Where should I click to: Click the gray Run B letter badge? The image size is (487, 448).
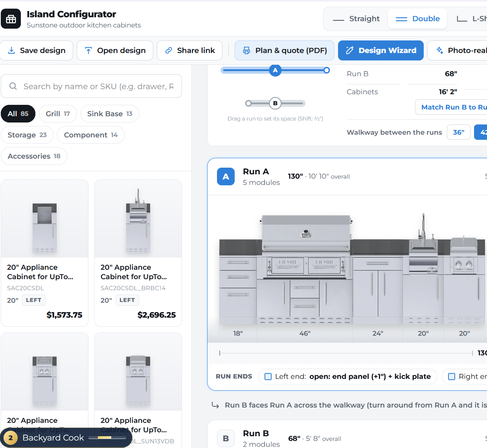[226, 439]
